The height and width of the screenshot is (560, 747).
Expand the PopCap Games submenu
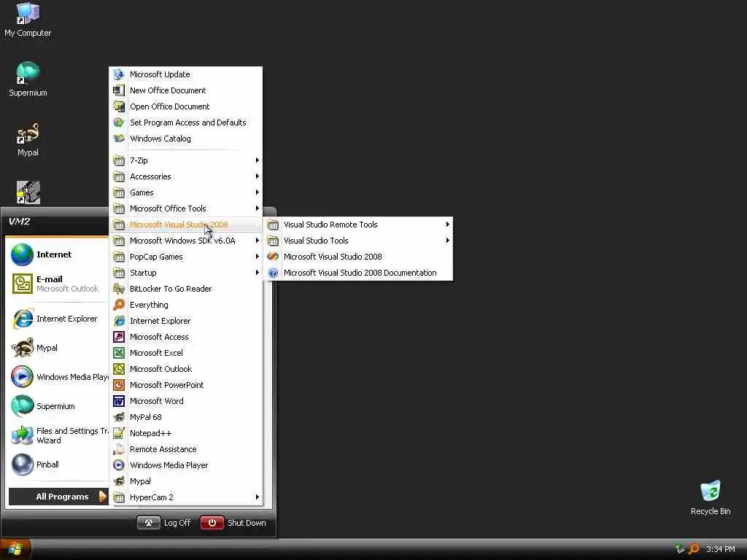pos(186,257)
